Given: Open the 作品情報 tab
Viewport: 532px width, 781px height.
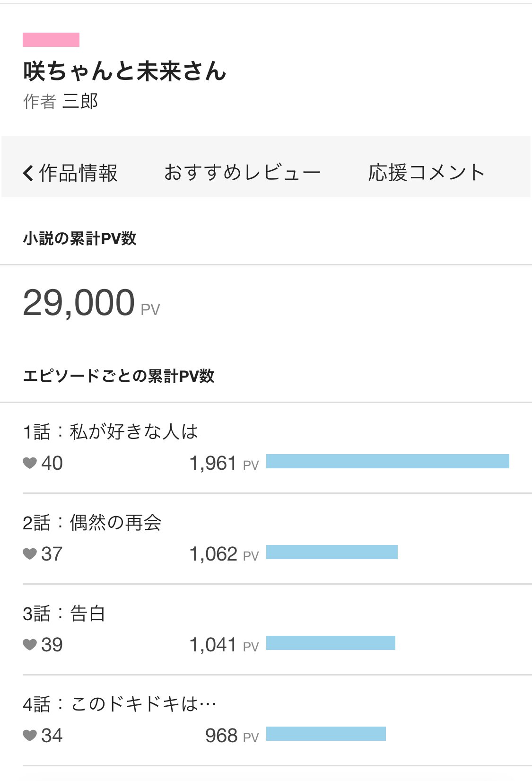Looking at the screenshot, I should coord(78,173).
